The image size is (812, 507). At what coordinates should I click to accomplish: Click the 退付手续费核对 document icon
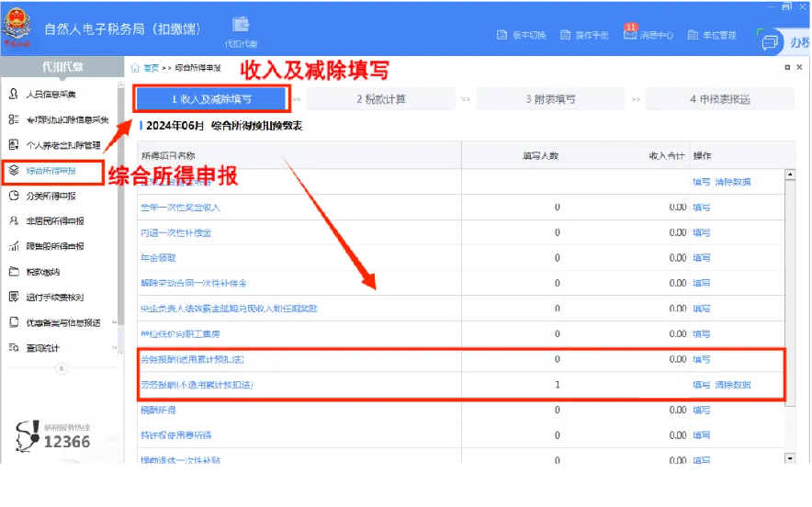(x=14, y=297)
